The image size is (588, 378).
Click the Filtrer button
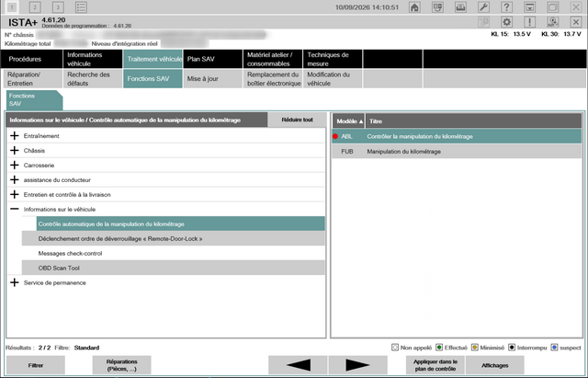pyautogui.click(x=36, y=365)
